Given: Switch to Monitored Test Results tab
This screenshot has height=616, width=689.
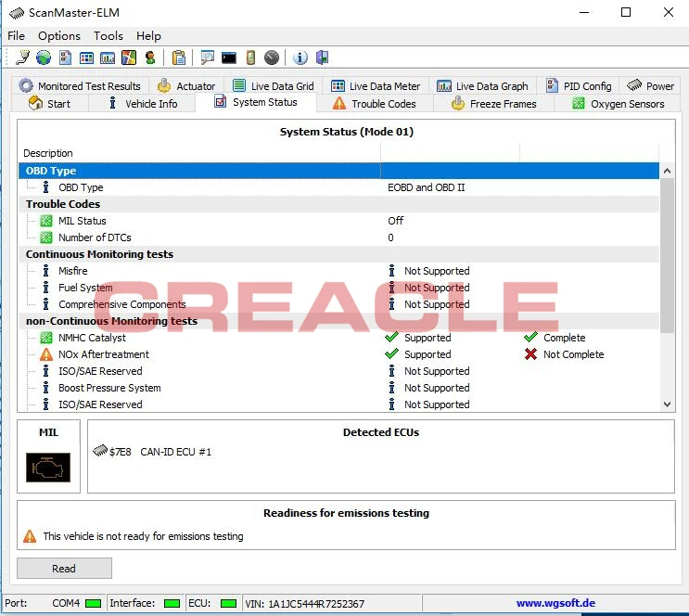Looking at the screenshot, I should point(80,85).
